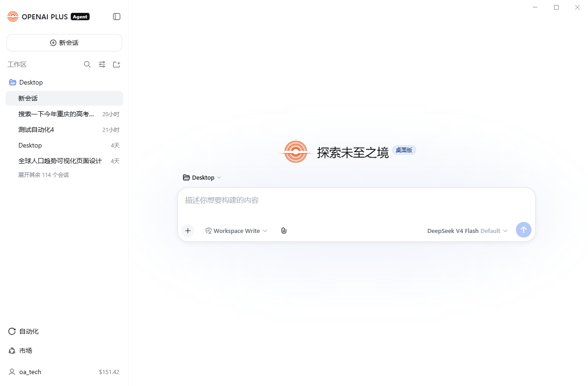Close the application window
The width and height of the screenshot is (588, 386).
pyautogui.click(x=577, y=7)
